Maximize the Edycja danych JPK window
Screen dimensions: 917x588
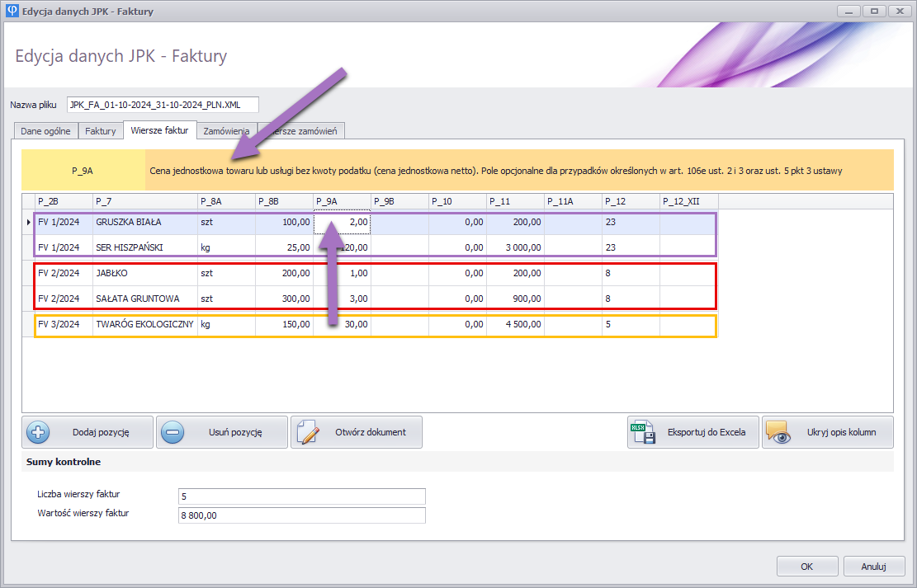point(872,12)
